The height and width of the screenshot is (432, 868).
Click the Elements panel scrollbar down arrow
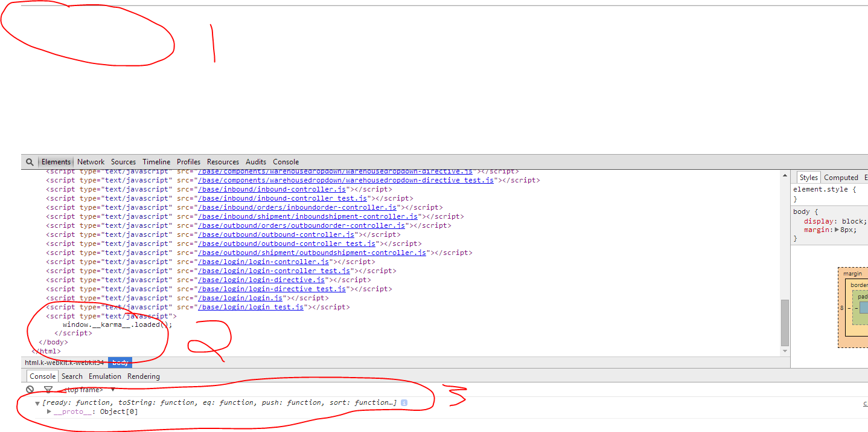coord(785,351)
